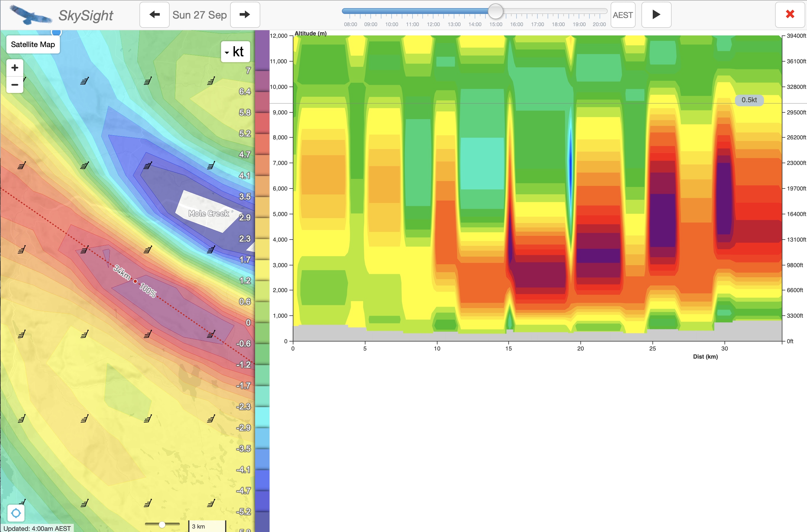Image resolution: width=807 pixels, height=532 pixels.
Task: Click the SkySight eagle logo
Action: (x=31, y=15)
